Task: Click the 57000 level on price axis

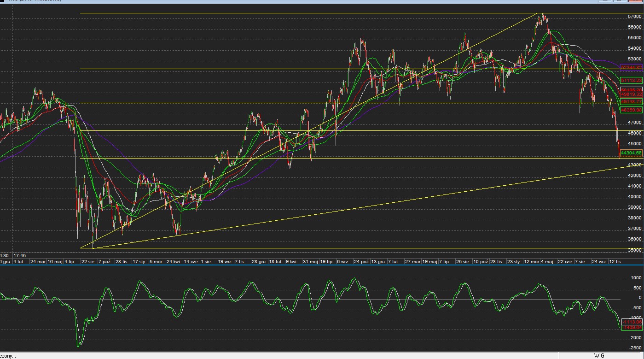Action: coord(634,17)
